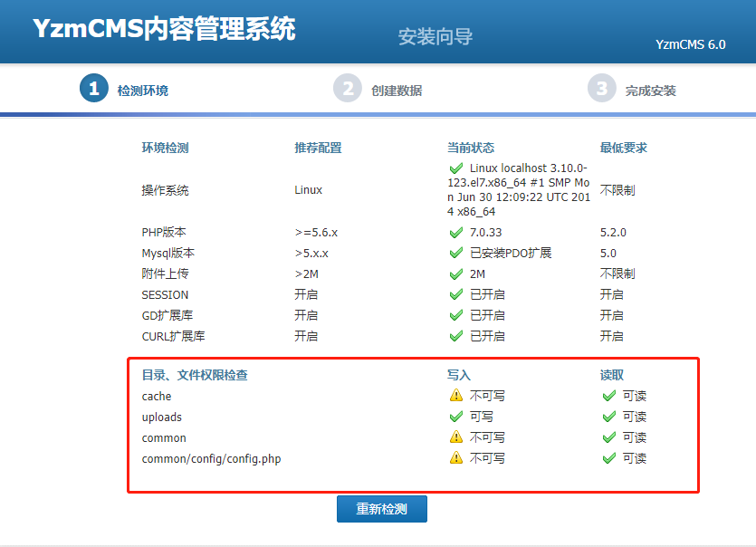Click the 可写 status for uploads
The height and width of the screenshot is (547, 756).
pos(481,417)
